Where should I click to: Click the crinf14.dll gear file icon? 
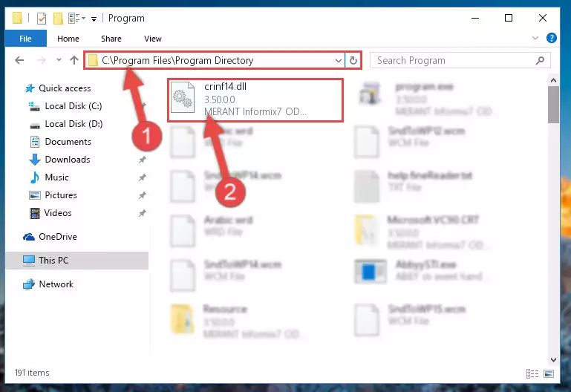click(x=183, y=97)
